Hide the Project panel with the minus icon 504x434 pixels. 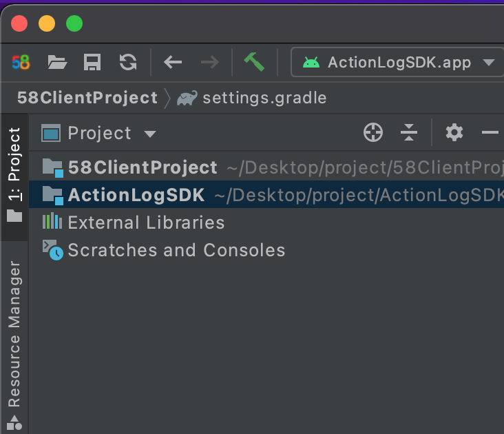[x=490, y=133]
